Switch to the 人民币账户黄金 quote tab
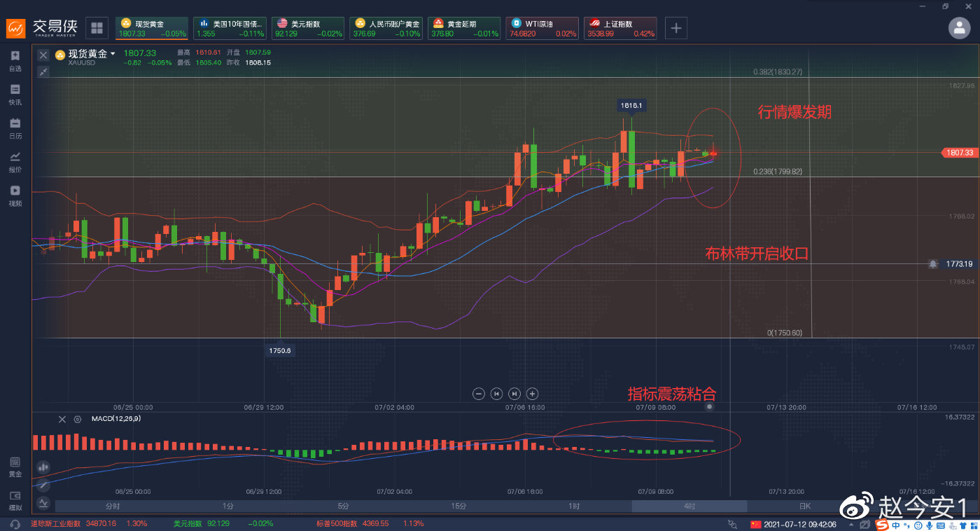This screenshot has height=531, width=980. (386, 28)
